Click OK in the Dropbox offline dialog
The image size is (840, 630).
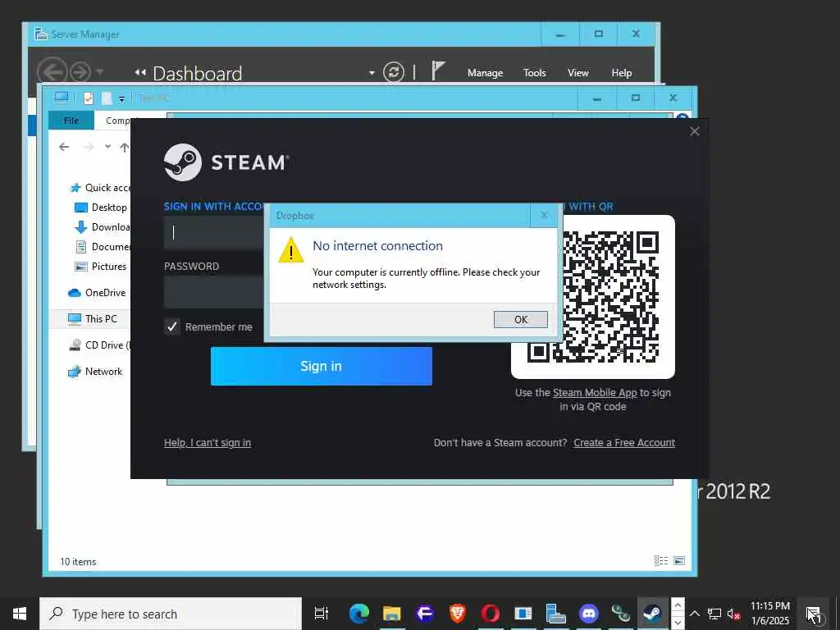click(x=520, y=319)
